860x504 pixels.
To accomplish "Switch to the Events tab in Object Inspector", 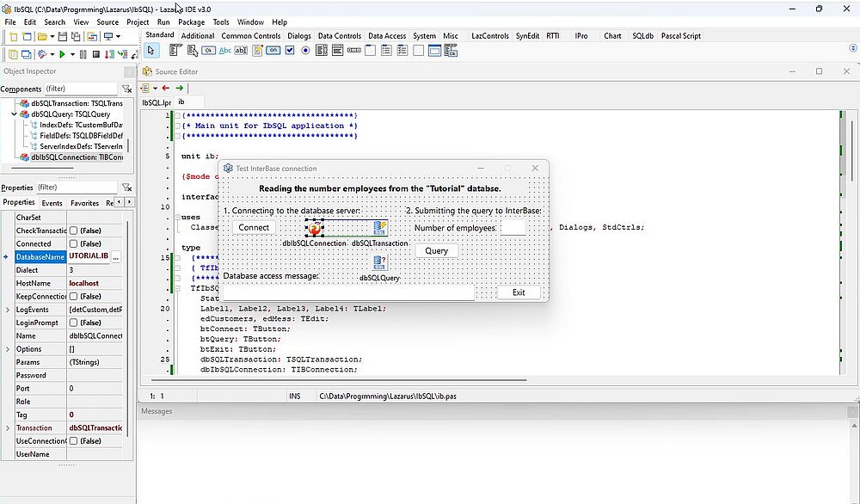I will coord(52,204).
